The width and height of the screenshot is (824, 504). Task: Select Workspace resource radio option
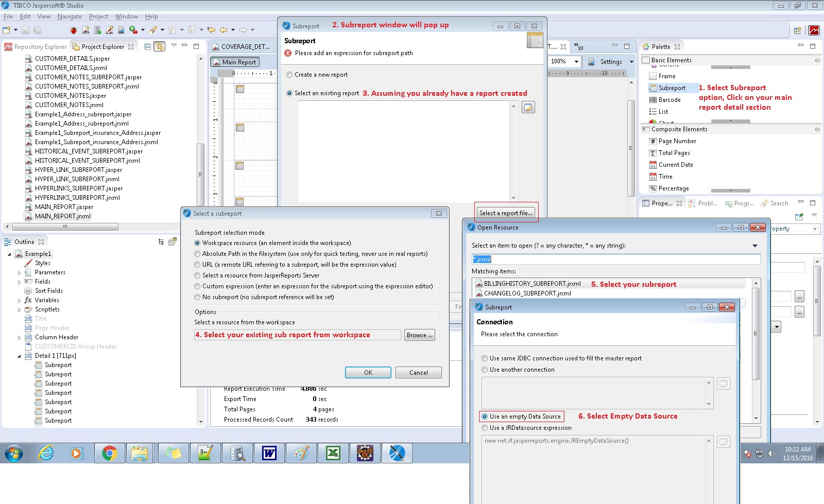(272, 243)
